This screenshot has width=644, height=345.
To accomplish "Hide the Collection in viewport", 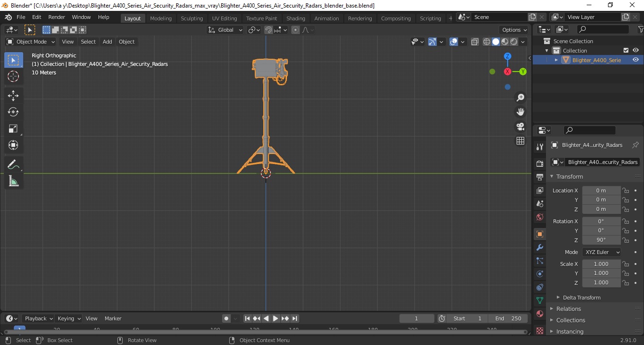I will point(635,51).
